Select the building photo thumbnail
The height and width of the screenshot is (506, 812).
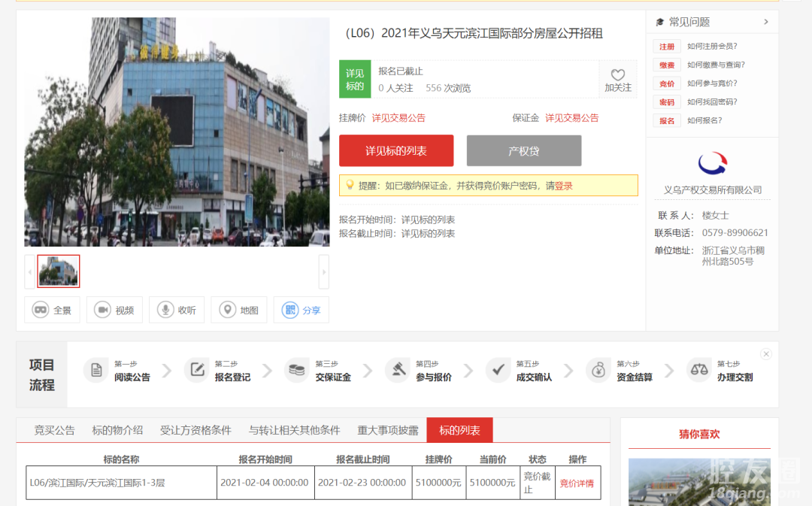pyautogui.click(x=59, y=271)
